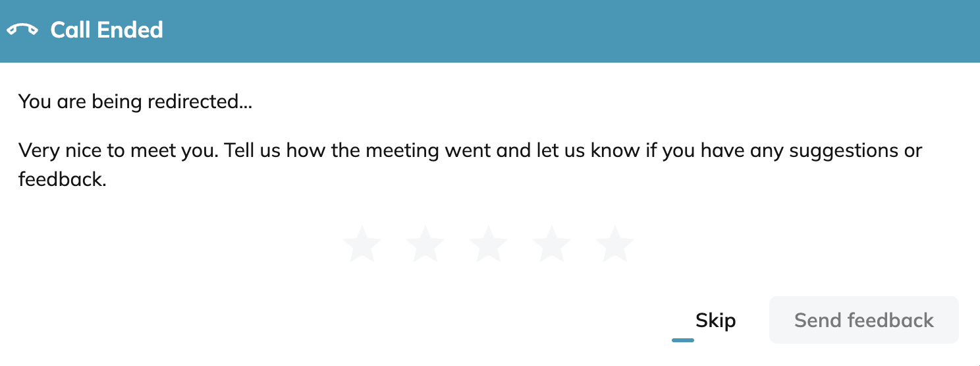
Task: Click the Call Ended title text
Action: pos(107,30)
